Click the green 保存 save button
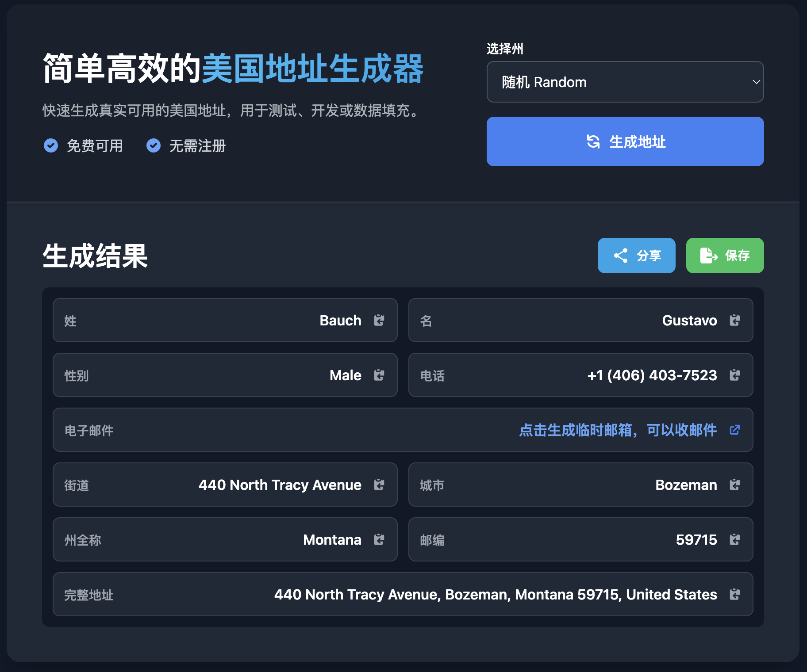This screenshot has height=672, width=807. click(x=724, y=256)
